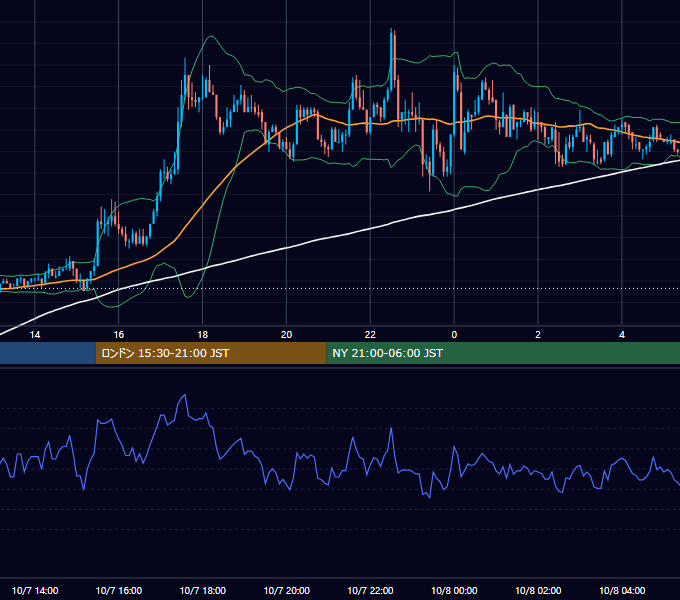Viewport: 680px width, 600px height.
Task: Select the 10/7 22:00 time label
Action: tap(370, 590)
